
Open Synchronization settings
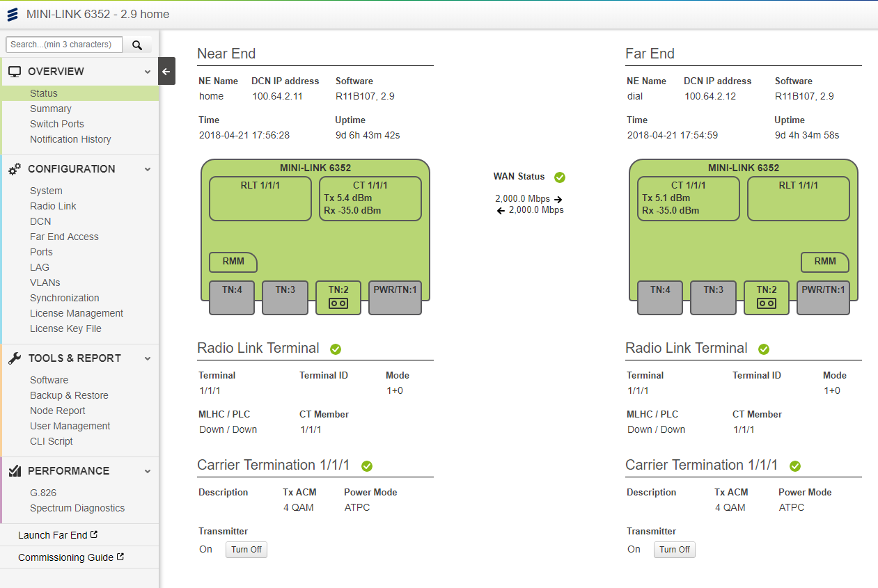[x=65, y=298]
